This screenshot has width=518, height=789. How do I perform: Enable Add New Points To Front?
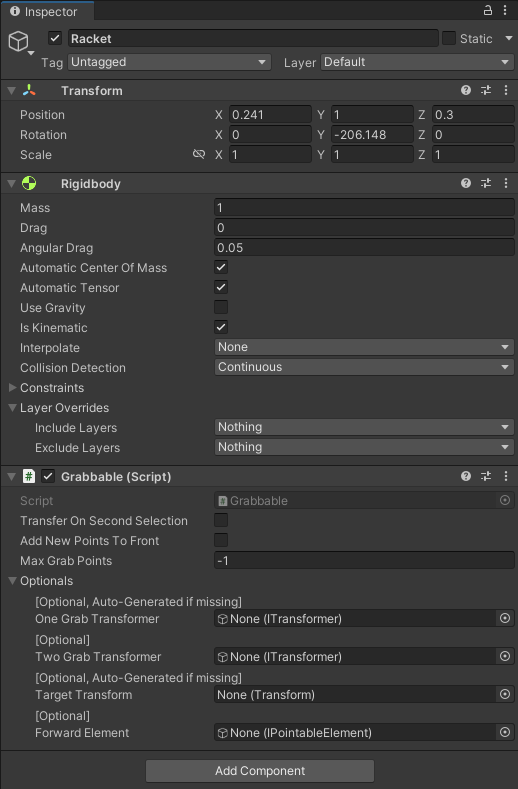coord(221,540)
